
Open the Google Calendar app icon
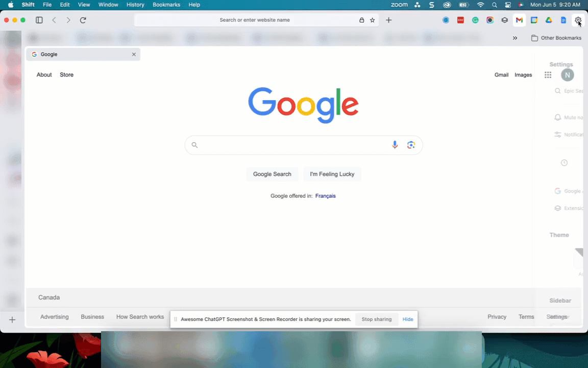click(x=534, y=20)
